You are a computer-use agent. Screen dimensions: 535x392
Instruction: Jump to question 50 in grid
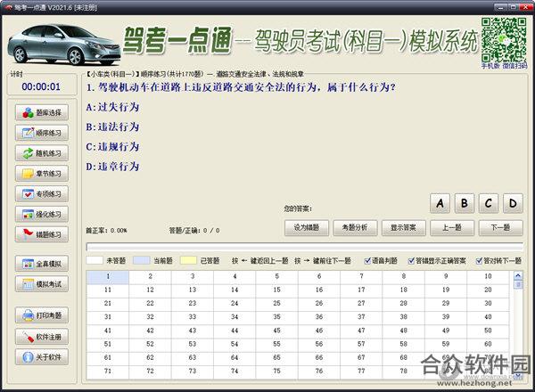(488, 331)
